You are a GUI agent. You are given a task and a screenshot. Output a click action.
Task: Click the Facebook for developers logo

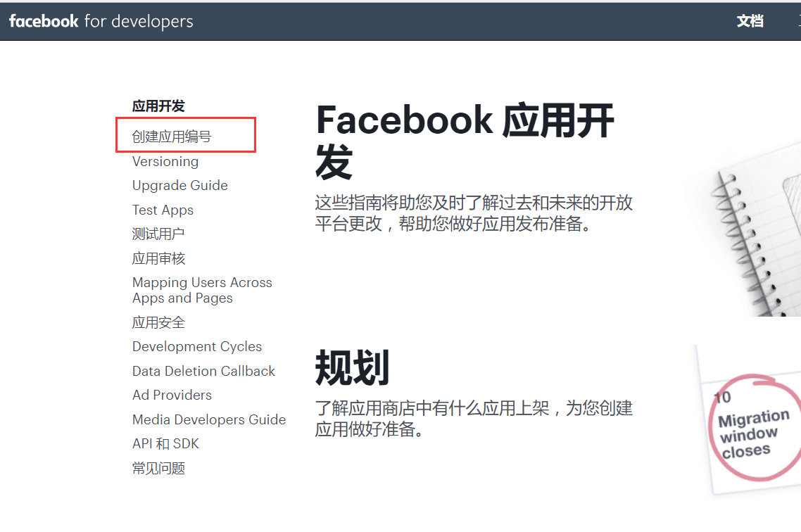(101, 21)
